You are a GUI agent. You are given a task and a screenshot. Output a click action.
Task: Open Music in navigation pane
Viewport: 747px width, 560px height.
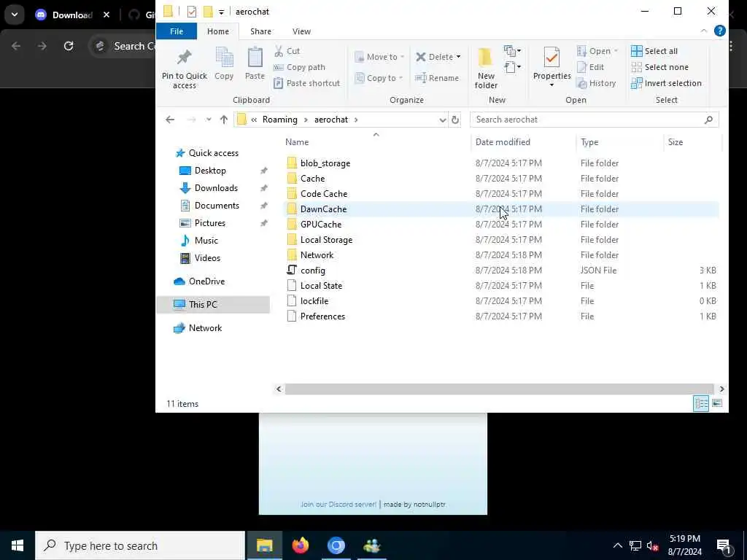206,241
